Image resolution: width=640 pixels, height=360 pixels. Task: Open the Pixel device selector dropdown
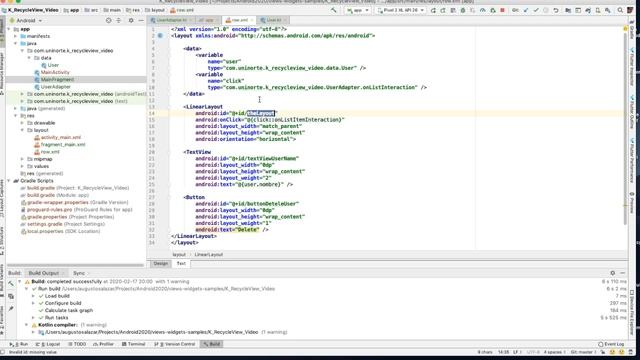click(x=401, y=10)
